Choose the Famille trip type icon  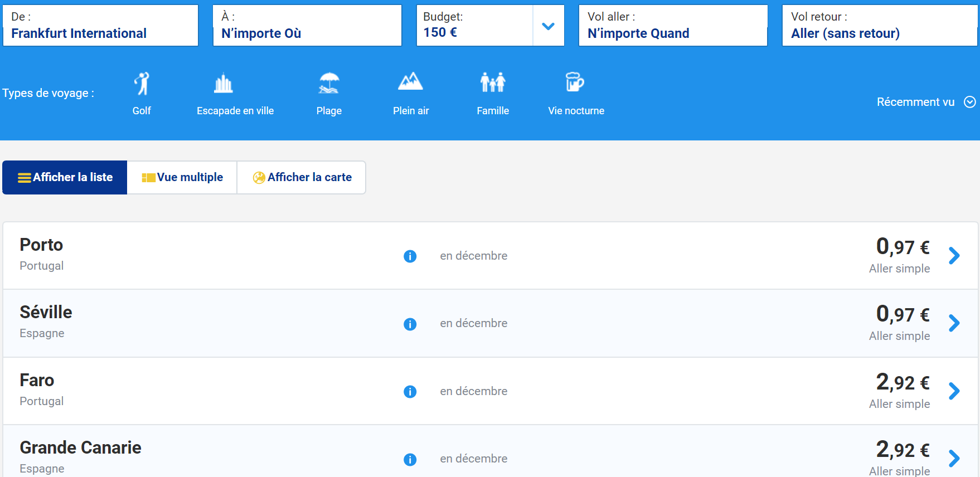(493, 83)
